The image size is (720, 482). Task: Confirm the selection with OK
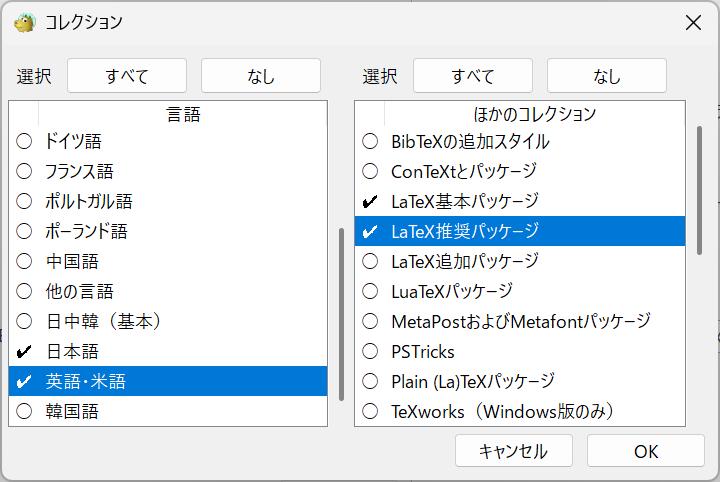tap(646, 451)
